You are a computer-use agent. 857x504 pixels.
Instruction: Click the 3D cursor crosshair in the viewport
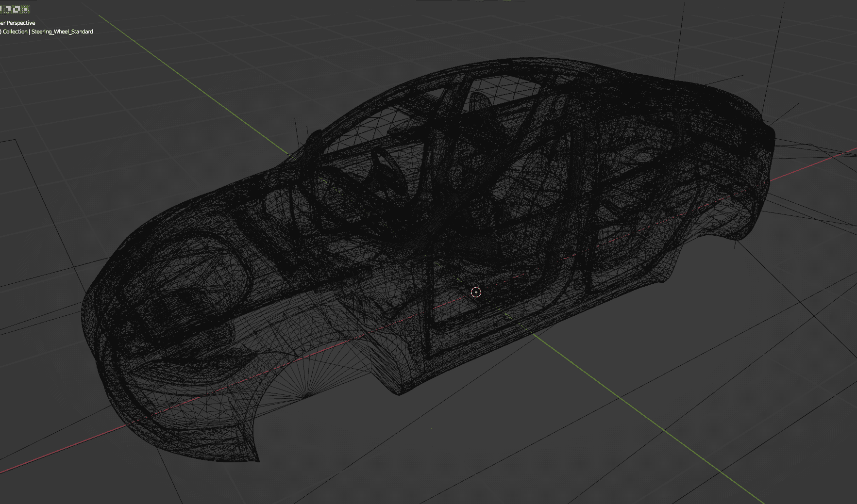pyautogui.click(x=476, y=292)
